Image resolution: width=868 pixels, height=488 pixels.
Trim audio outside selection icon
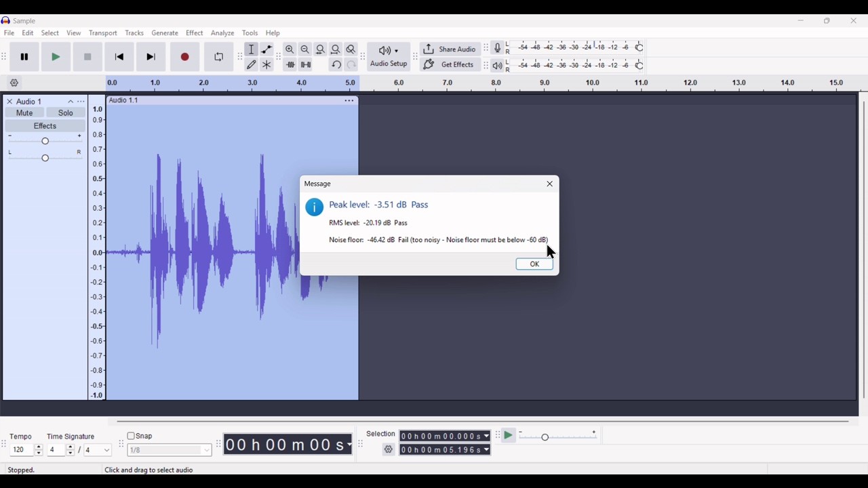coord(290,65)
